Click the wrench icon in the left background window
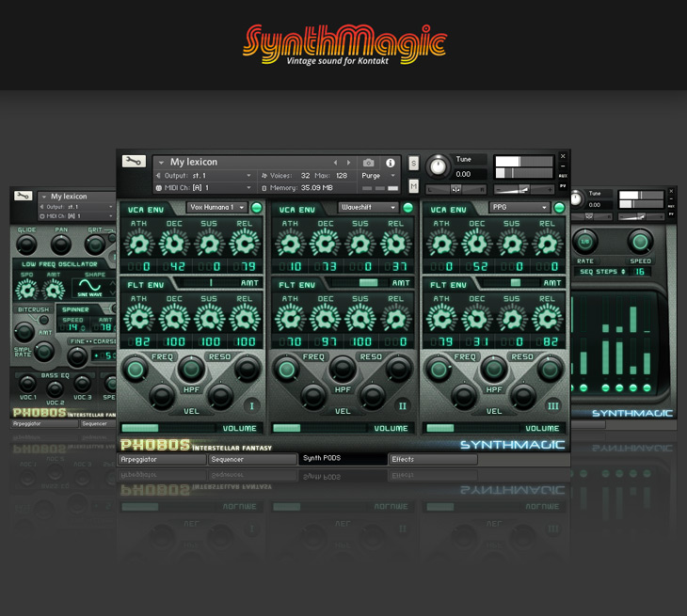This screenshot has height=616, width=687. click(x=24, y=196)
